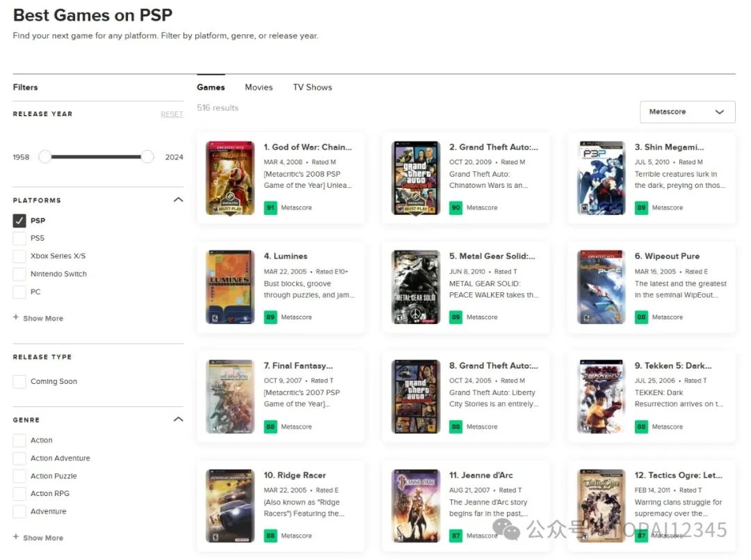The image size is (751, 560).
Task: Switch to the Movies tab
Action: (259, 87)
